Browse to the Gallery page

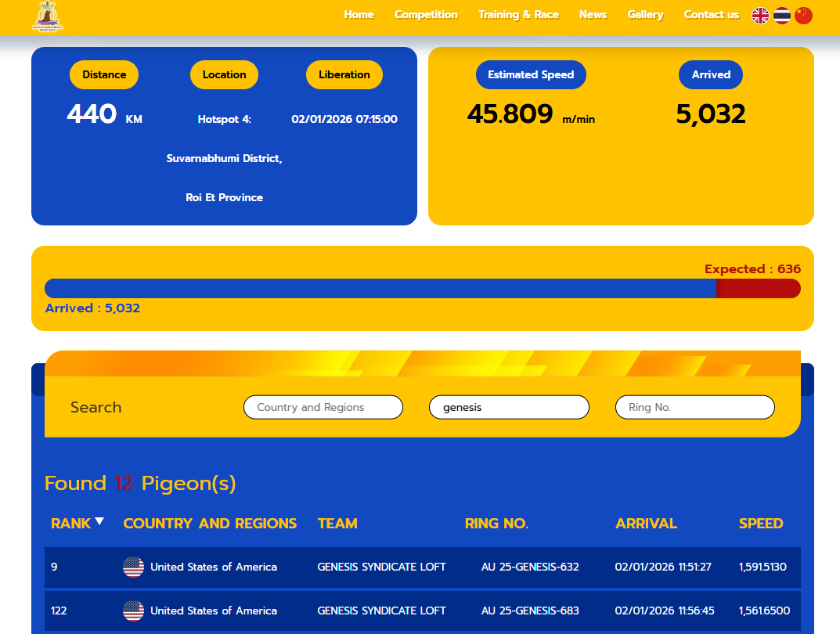645,15
